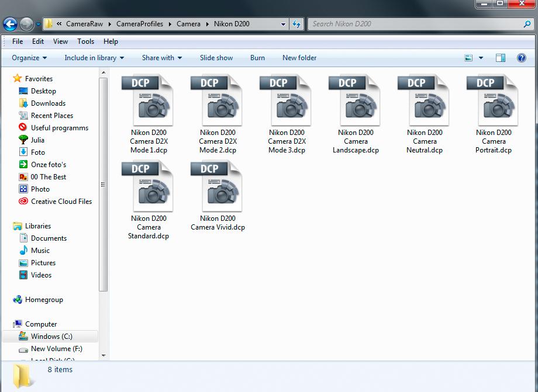Click the Back navigation arrow button
538x392 pixels.
click(x=10, y=24)
